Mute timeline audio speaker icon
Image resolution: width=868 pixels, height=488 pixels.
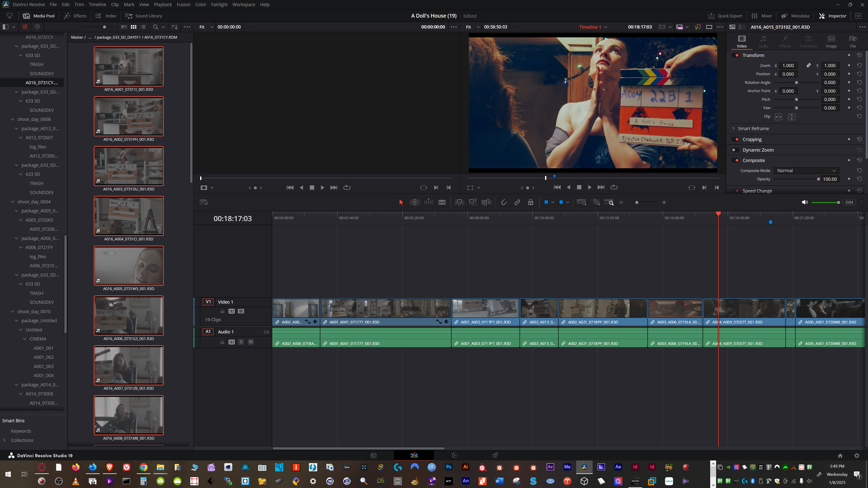805,202
